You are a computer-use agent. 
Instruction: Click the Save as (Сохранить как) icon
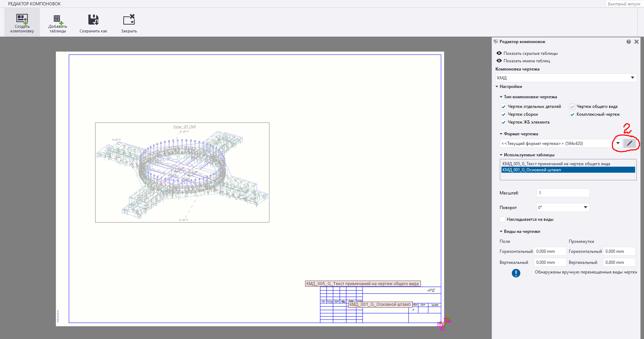[x=93, y=20]
